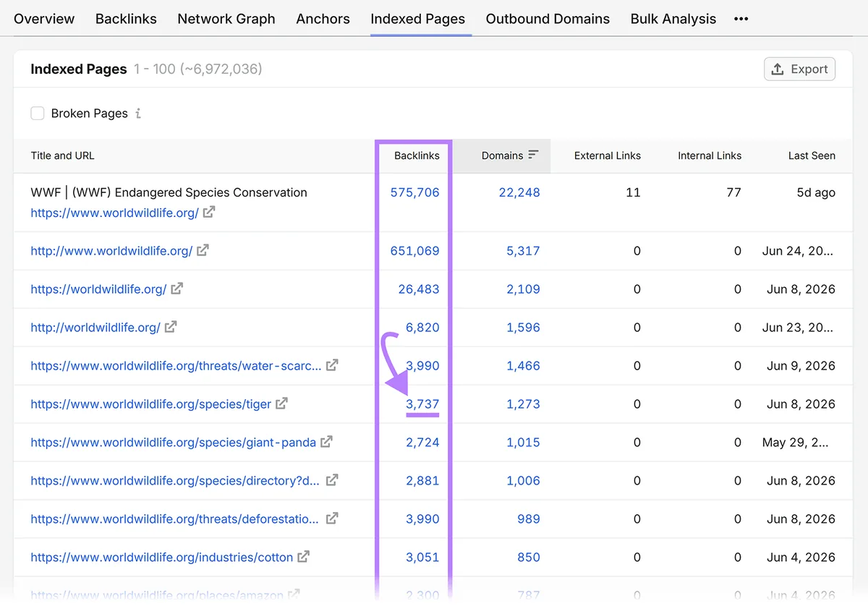Sort by Backlinks column header
Image resolution: width=868 pixels, height=606 pixels.
pyautogui.click(x=417, y=155)
